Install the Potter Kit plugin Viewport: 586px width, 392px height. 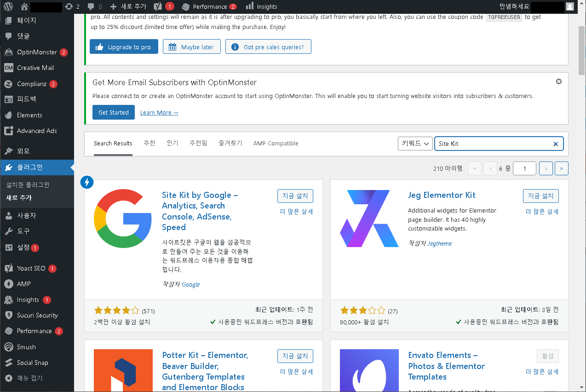tap(295, 356)
